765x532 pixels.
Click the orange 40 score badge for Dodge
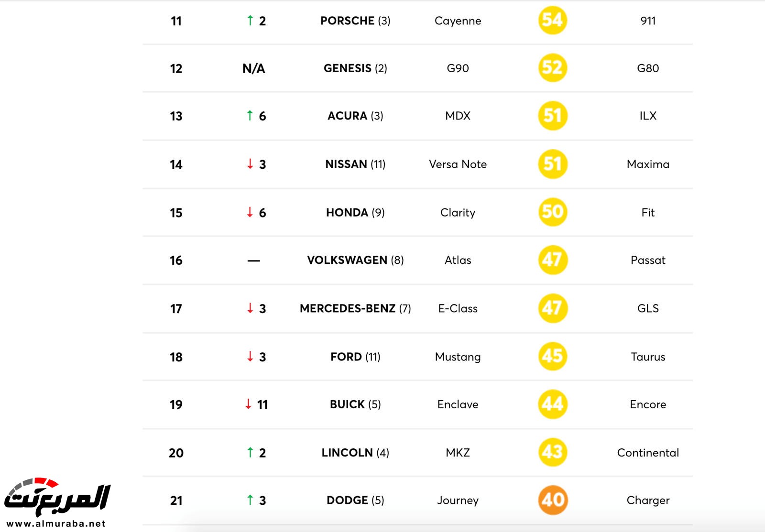coord(553,500)
